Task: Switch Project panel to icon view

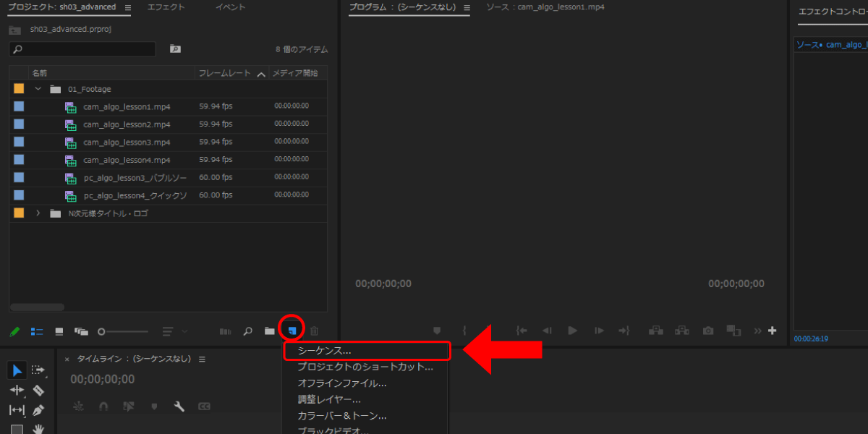Action: tap(59, 331)
